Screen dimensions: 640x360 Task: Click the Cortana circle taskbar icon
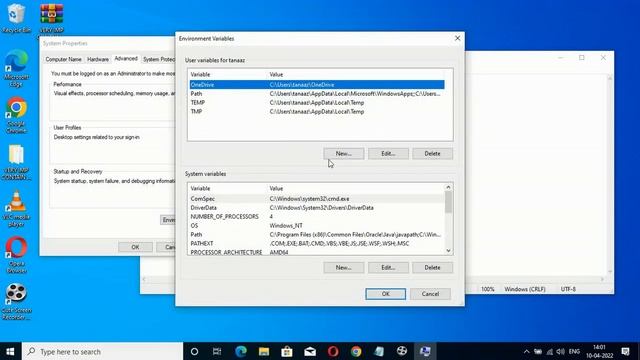tap(194, 351)
